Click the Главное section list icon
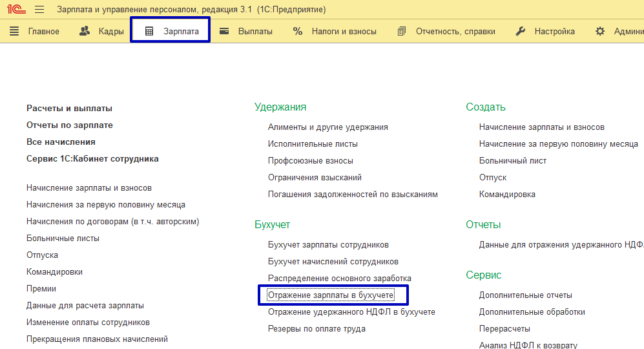The height and width of the screenshot is (349, 644). [x=14, y=31]
